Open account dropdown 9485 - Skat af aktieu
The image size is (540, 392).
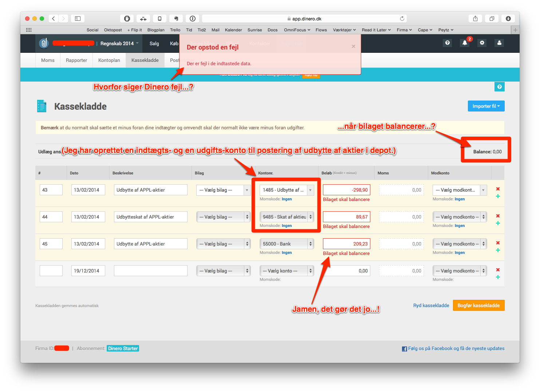click(x=287, y=217)
